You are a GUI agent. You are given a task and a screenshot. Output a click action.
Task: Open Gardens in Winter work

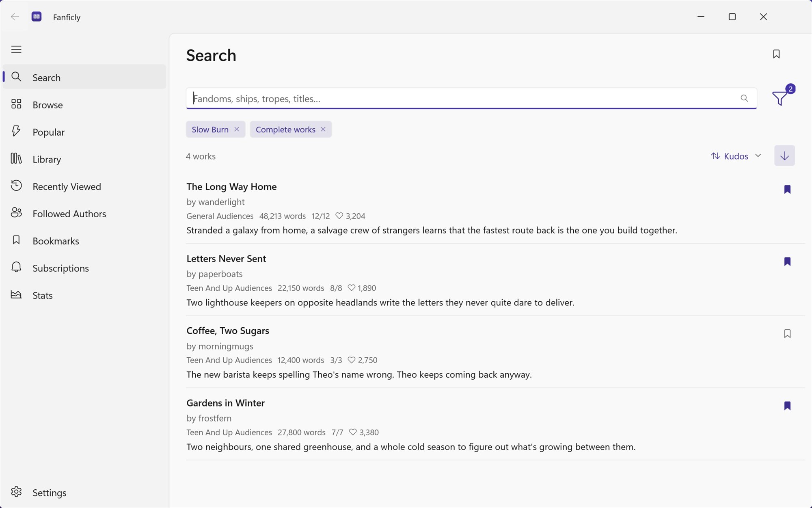pyautogui.click(x=225, y=403)
